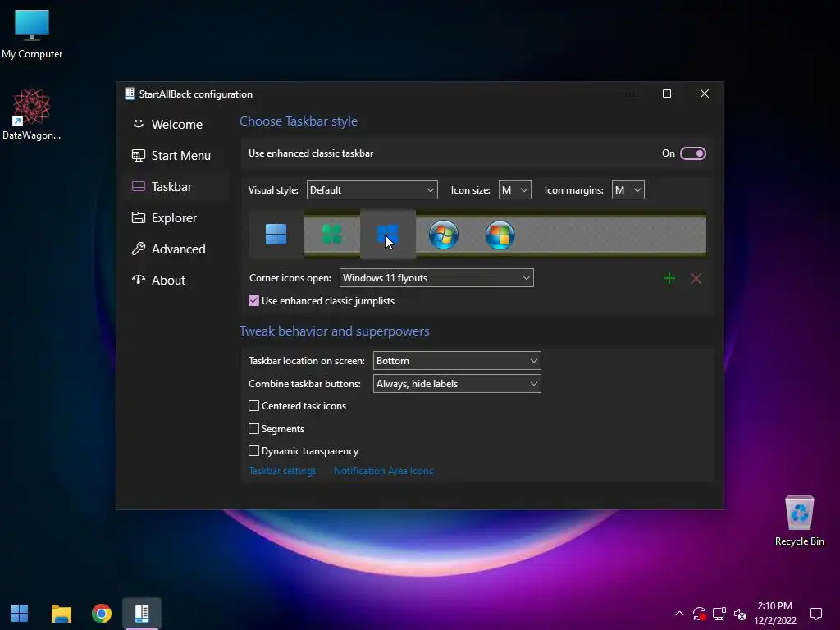Toggle enhanced classic taskbar switch
The width and height of the screenshot is (840, 630).
tap(692, 153)
